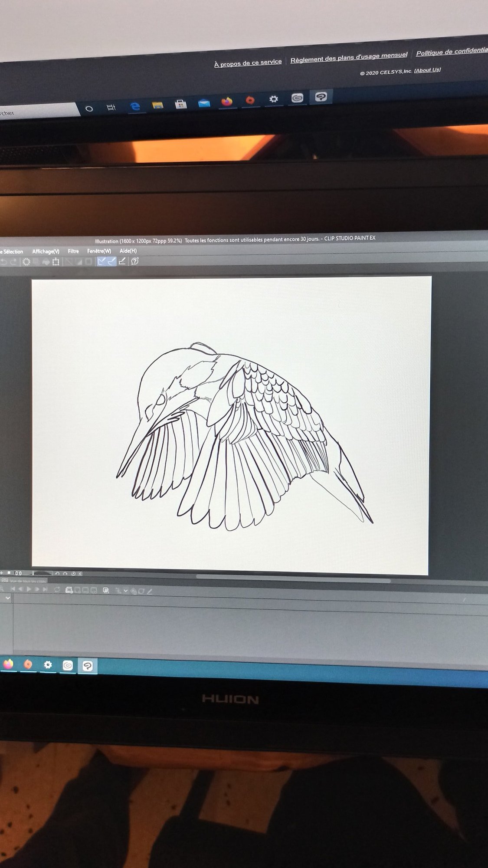Open the Filtre menu
The width and height of the screenshot is (488, 868).
pos(73,251)
